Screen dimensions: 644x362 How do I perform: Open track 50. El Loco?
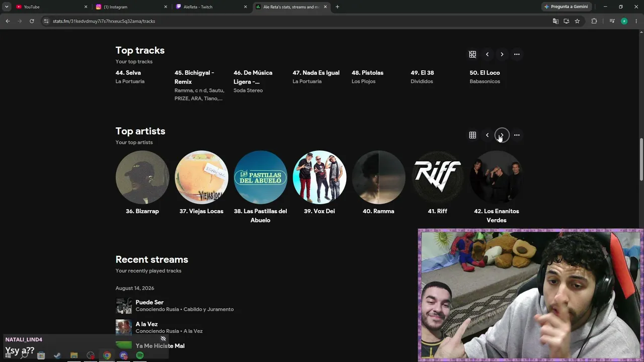click(485, 73)
